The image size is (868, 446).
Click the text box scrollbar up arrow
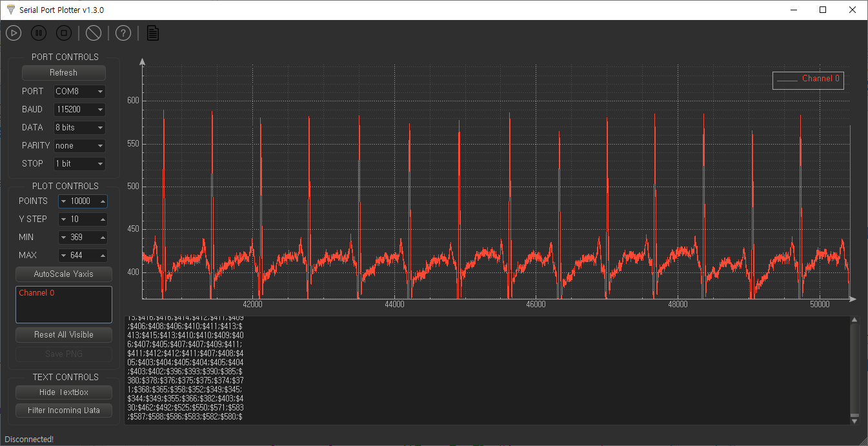click(x=854, y=320)
